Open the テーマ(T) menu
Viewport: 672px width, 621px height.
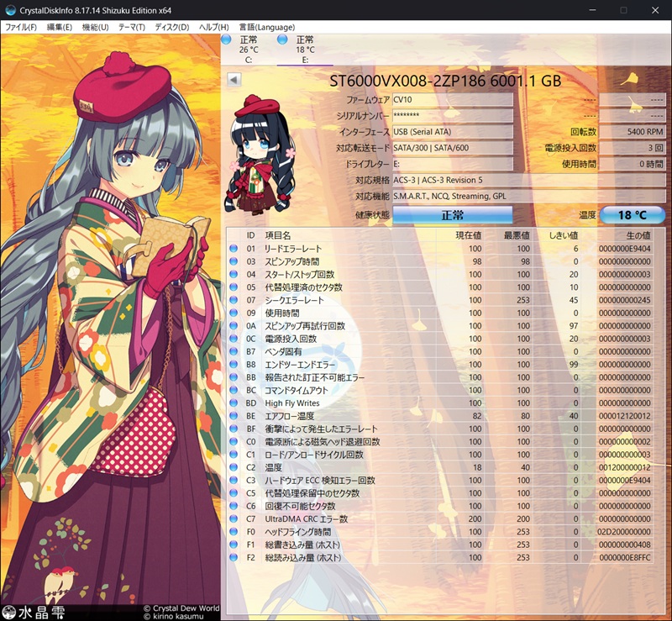tap(132, 27)
